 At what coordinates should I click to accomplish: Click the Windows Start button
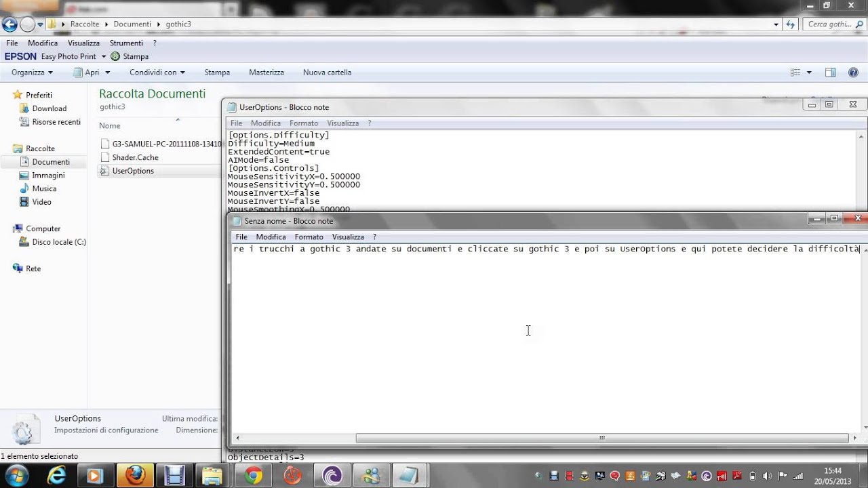(x=16, y=476)
